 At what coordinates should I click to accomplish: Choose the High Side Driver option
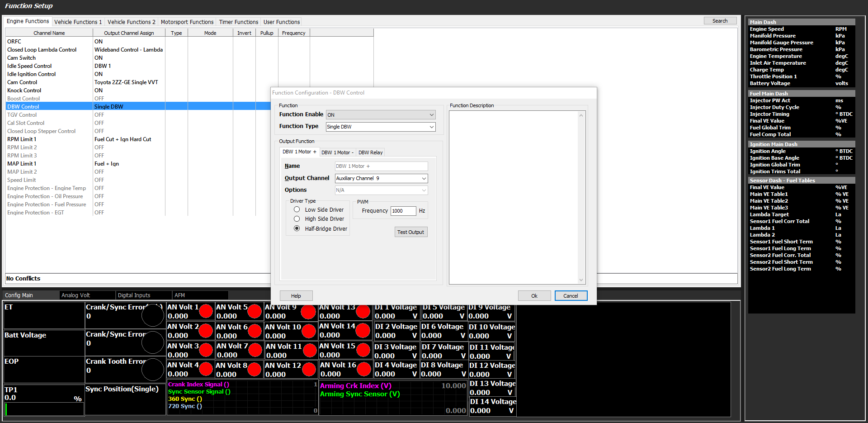297,219
